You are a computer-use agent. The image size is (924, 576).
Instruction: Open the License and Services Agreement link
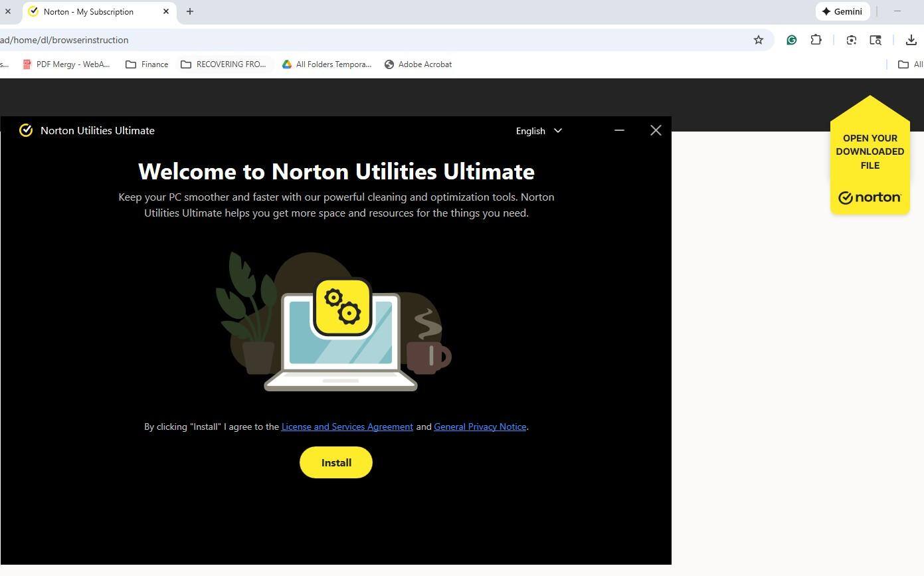click(347, 427)
